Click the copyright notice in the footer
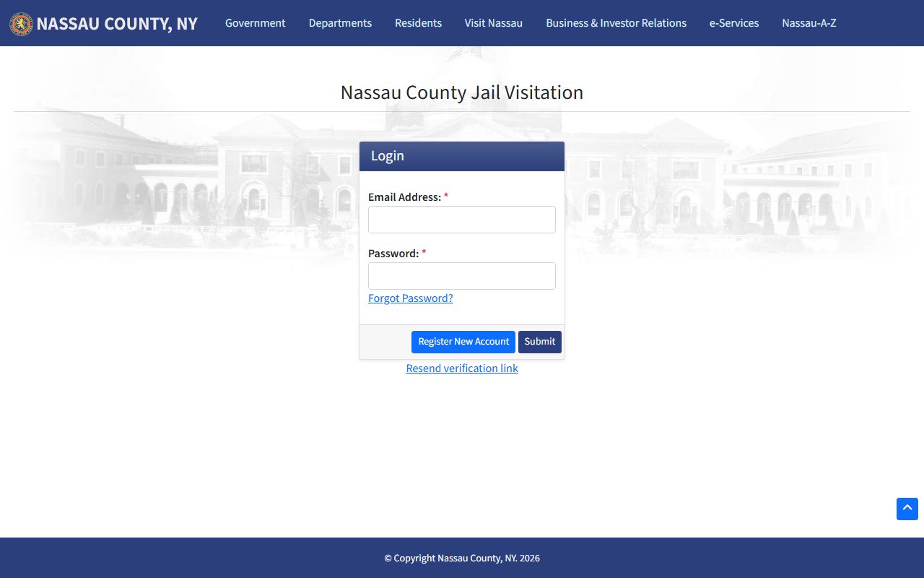This screenshot has height=578, width=924. point(462,558)
